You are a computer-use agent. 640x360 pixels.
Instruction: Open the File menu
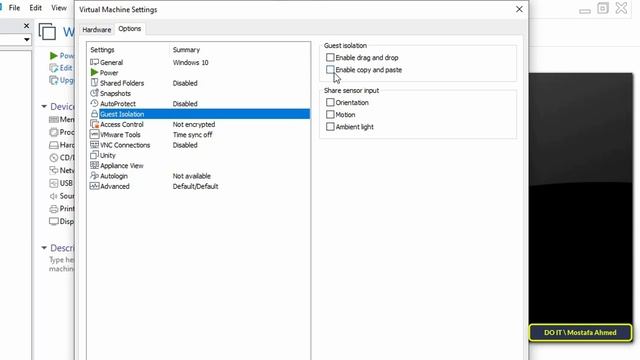(14, 8)
